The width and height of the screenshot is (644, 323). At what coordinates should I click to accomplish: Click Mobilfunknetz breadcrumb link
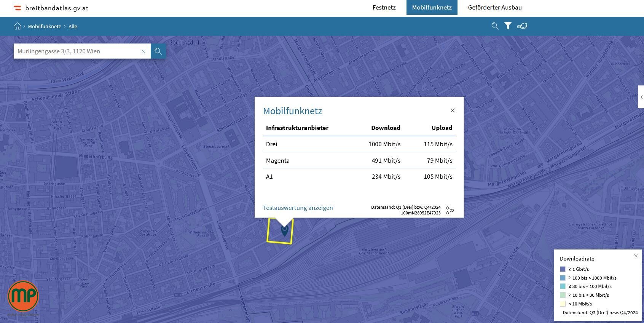pyautogui.click(x=44, y=27)
